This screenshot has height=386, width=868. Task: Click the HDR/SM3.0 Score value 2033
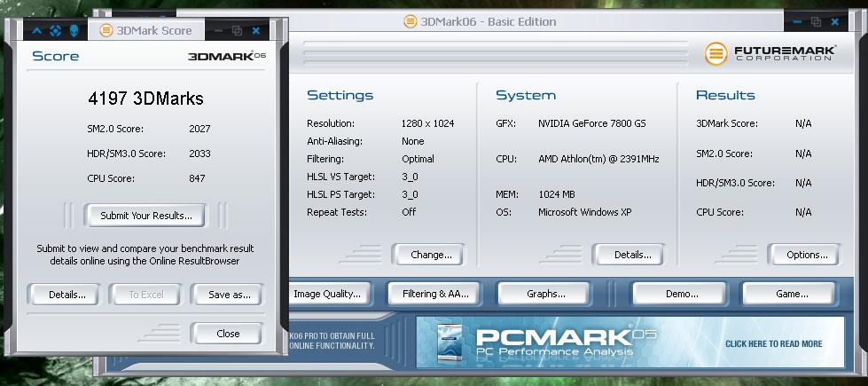pyautogui.click(x=199, y=154)
